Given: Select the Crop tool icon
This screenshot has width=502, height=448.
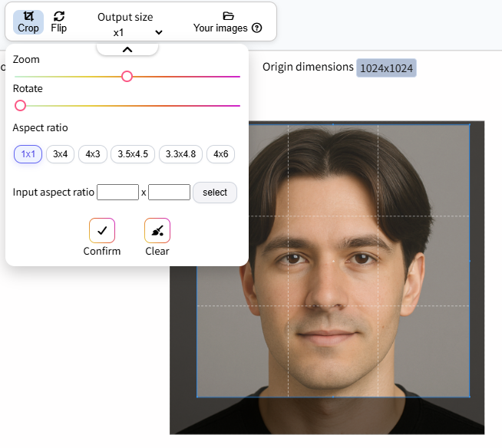Looking at the screenshot, I should coord(28,15).
